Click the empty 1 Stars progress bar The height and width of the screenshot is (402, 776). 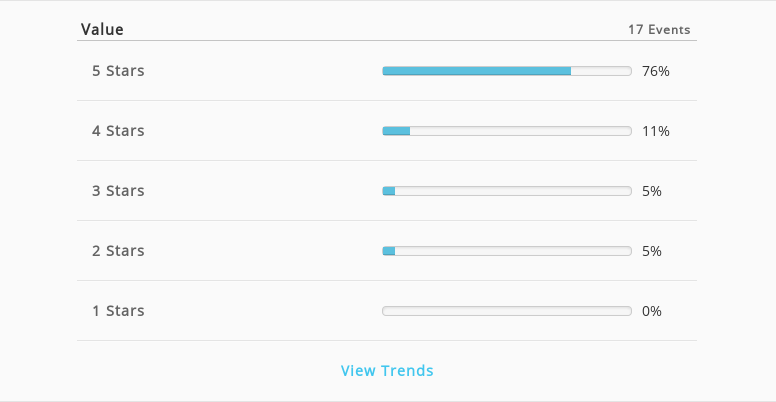[x=507, y=311]
